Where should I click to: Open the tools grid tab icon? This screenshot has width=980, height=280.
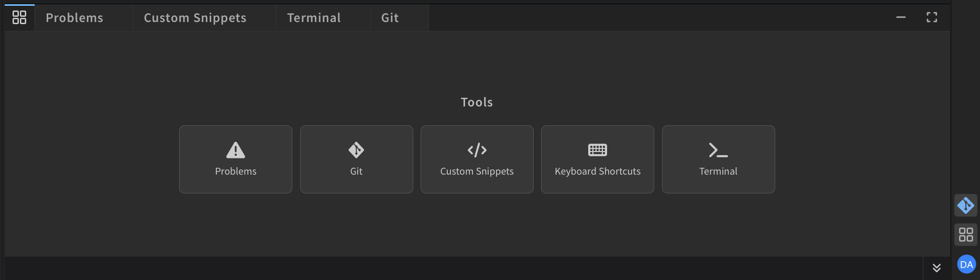(x=19, y=17)
